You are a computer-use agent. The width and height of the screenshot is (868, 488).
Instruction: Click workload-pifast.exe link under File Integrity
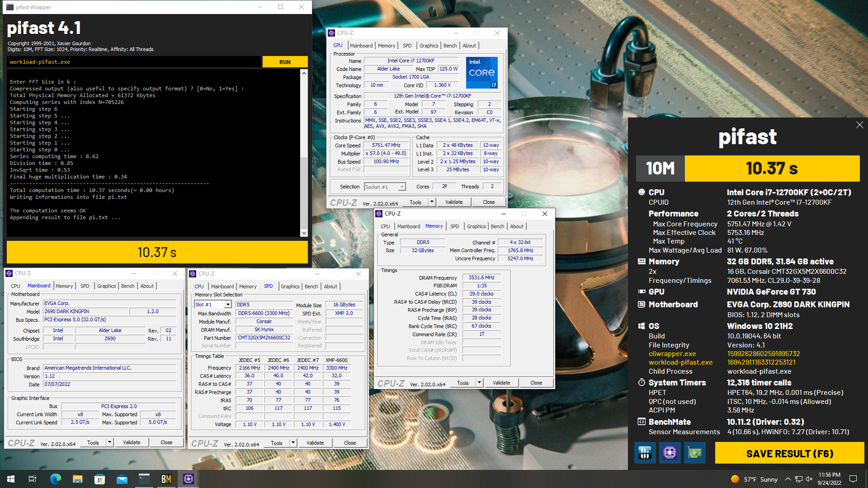tap(680, 362)
